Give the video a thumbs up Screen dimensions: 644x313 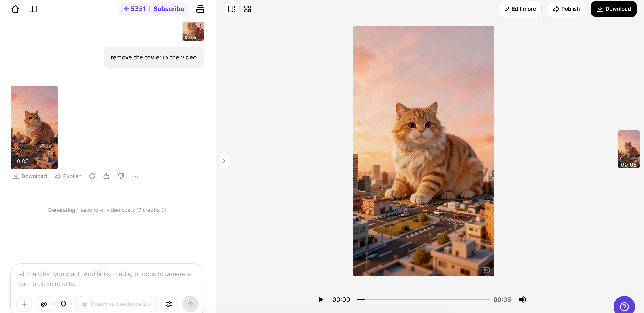(x=106, y=176)
